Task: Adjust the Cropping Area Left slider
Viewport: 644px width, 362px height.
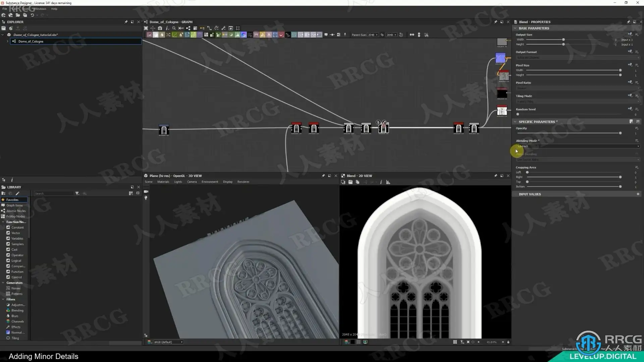Action: (527, 172)
